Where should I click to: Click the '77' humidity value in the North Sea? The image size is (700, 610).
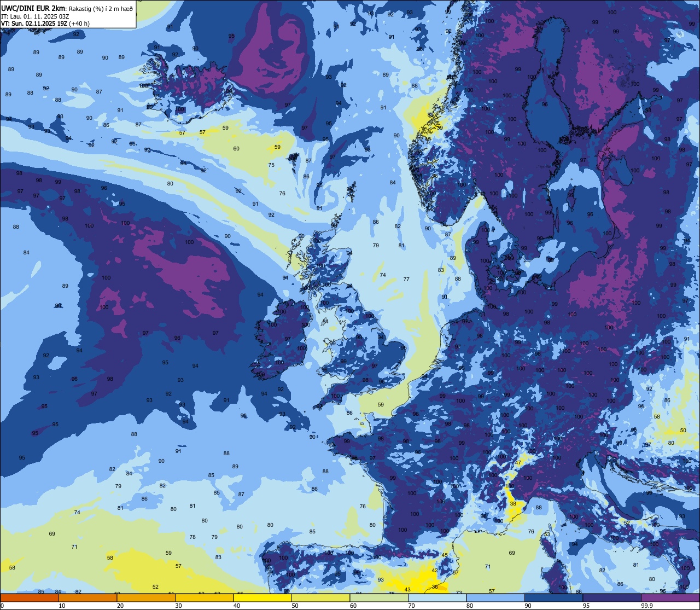[x=406, y=279]
